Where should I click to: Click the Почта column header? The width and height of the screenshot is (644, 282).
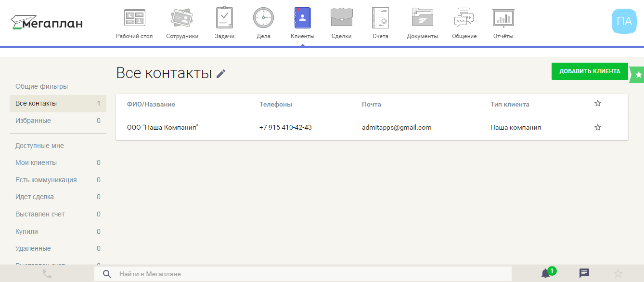[x=372, y=104]
